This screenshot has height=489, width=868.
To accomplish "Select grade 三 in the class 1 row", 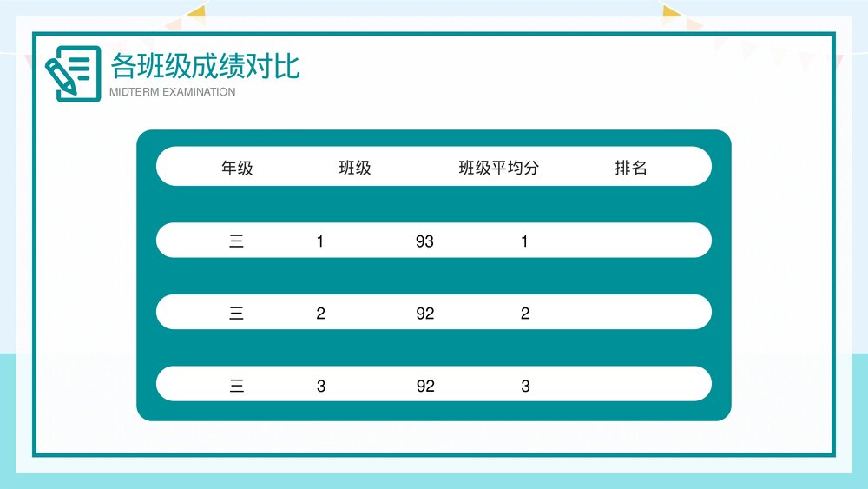I will pyautogui.click(x=236, y=241).
